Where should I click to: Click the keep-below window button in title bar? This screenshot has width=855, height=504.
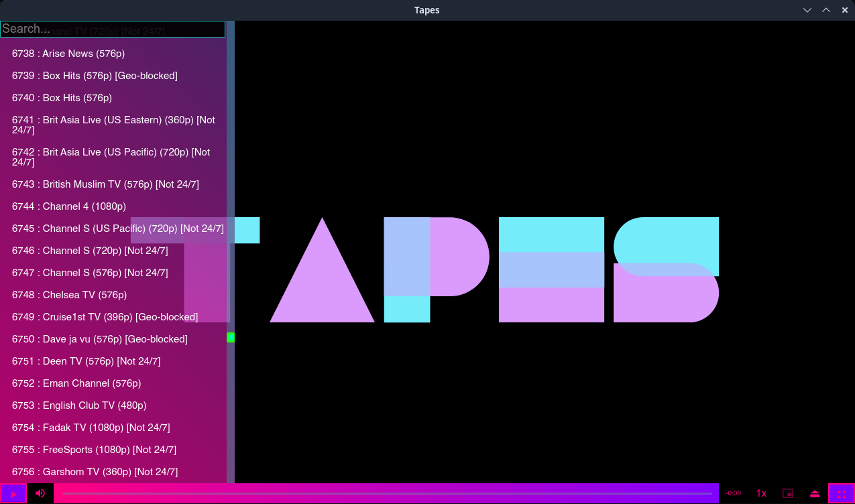coord(807,10)
